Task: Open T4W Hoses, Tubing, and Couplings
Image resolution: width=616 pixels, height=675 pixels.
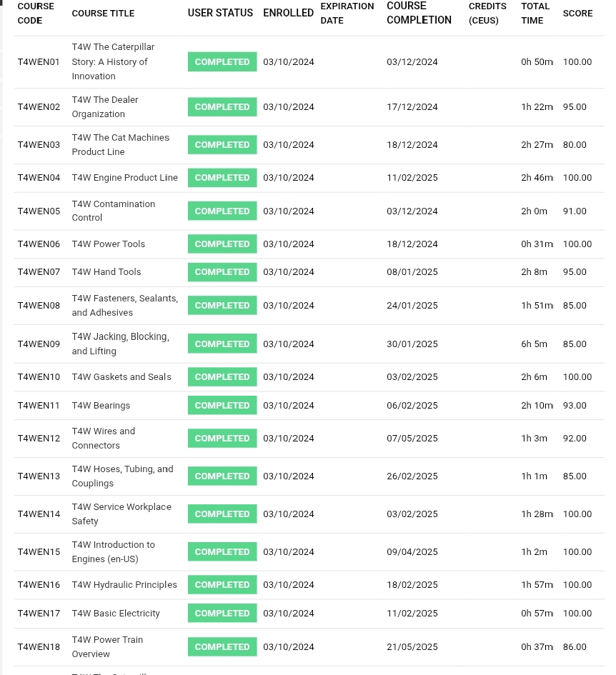Action: pyautogui.click(x=122, y=476)
